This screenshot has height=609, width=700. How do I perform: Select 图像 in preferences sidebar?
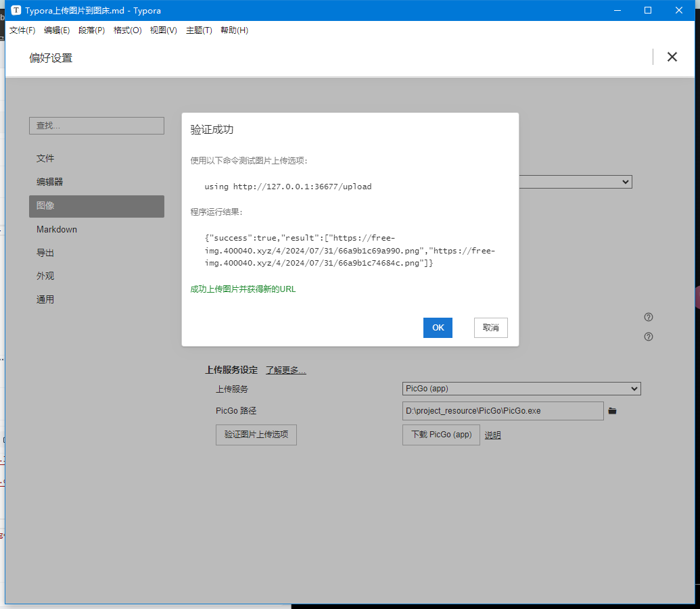[x=97, y=206]
